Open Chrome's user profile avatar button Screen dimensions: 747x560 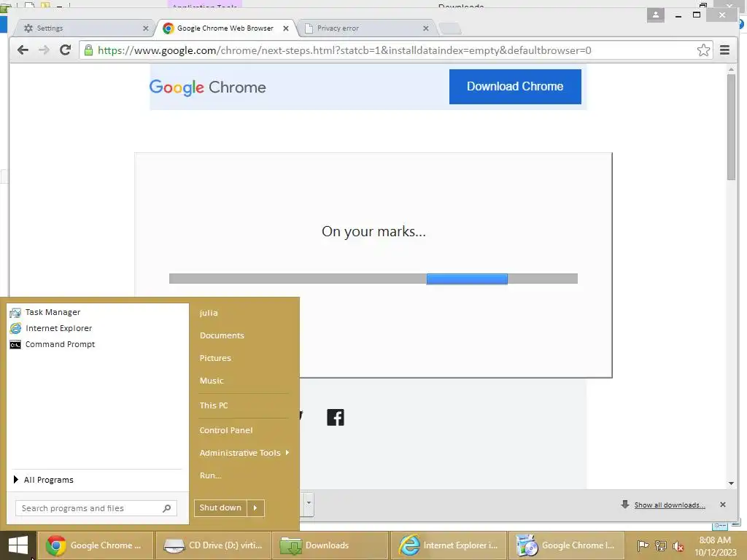coord(656,15)
